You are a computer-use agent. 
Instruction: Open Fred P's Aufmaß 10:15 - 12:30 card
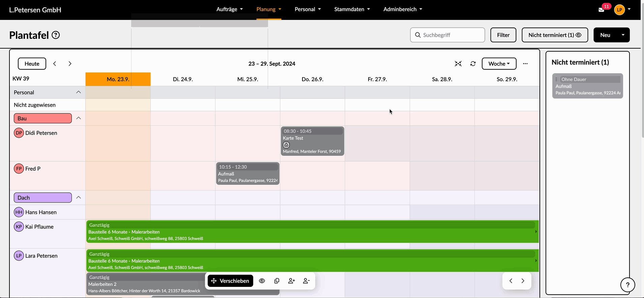(248, 173)
